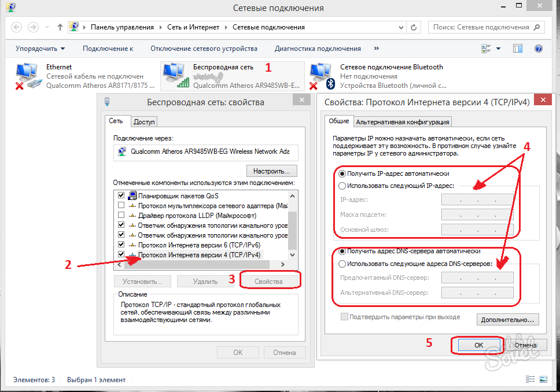Toggle Планировщик пакетов QoS checkbox
Image resolution: width=560 pixels, height=392 pixels.
(x=121, y=195)
